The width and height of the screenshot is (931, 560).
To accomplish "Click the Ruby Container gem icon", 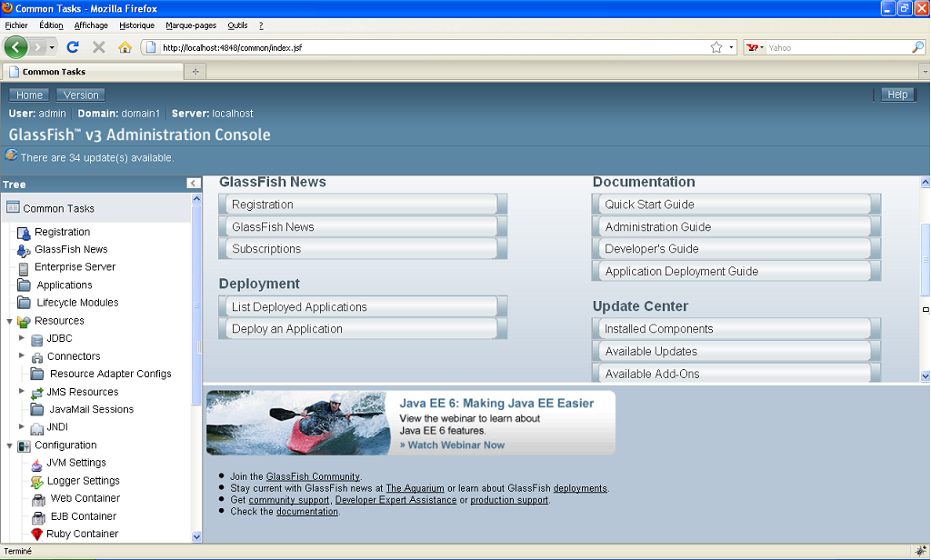I will coord(37,535).
